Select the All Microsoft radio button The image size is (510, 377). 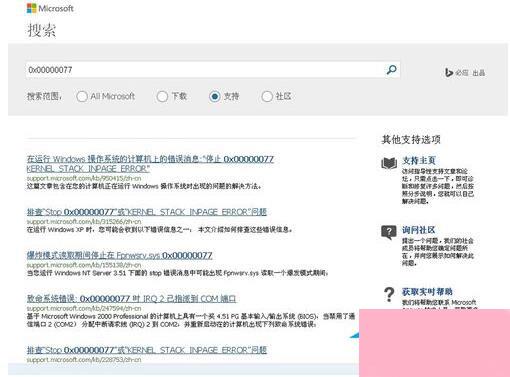(82, 97)
